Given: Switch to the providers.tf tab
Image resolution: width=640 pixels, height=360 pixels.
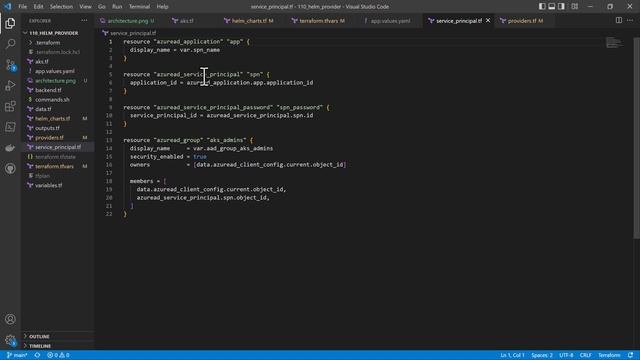Looking at the screenshot, I should [x=525, y=20].
